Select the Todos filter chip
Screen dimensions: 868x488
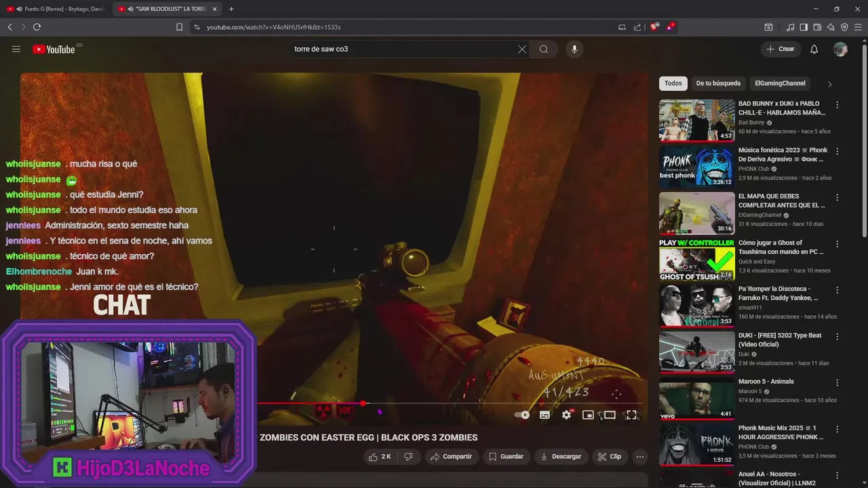tap(673, 83)
